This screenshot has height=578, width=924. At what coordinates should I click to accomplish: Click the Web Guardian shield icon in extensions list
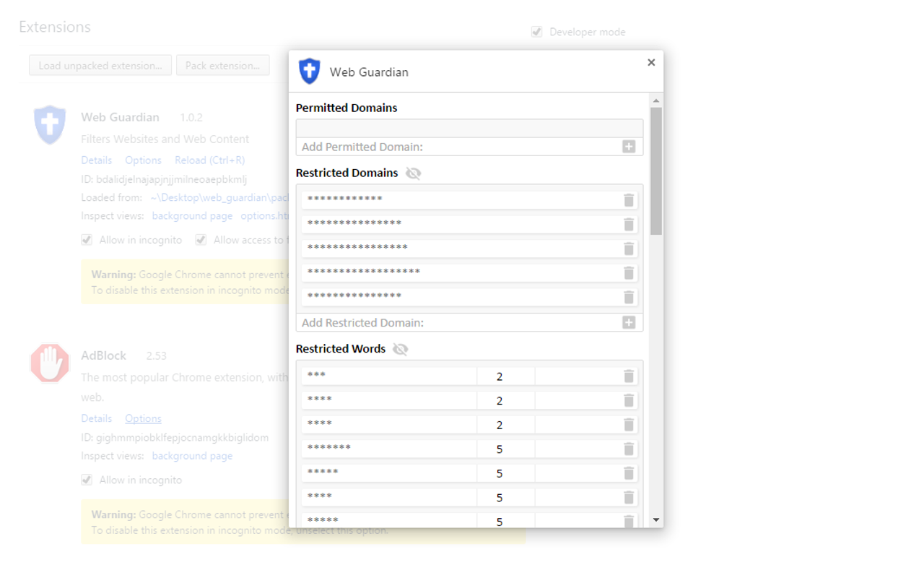pyautogui.click(x=50, y=125)
